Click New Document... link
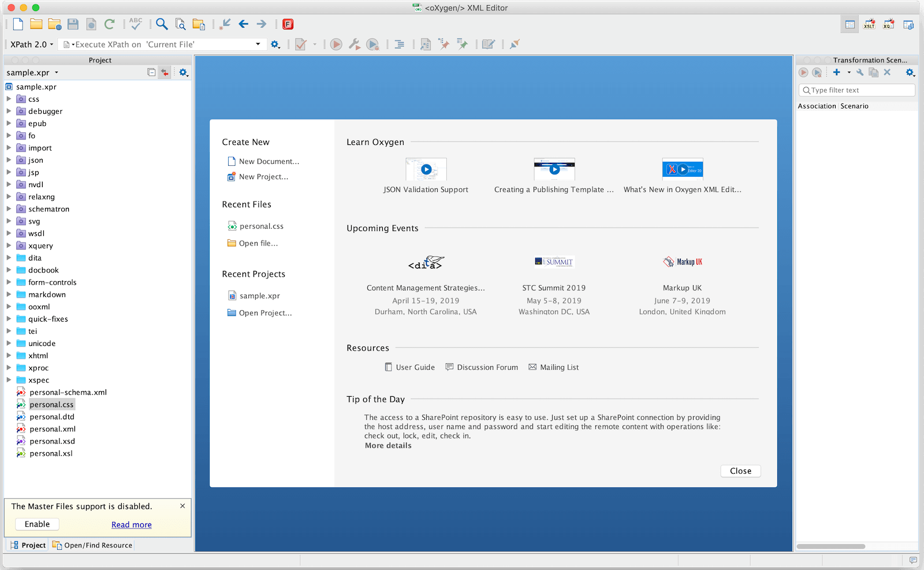The height and width of the screenshot is (570, 924). click(269, 162)
